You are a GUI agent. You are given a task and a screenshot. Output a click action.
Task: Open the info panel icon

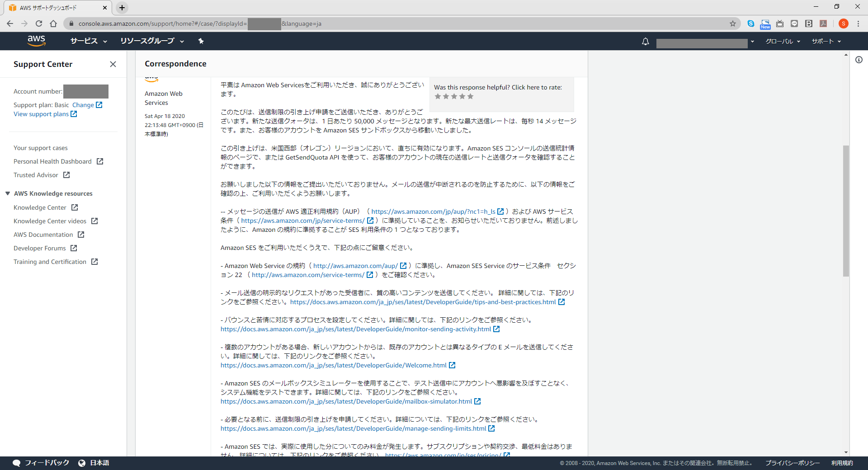pyautogui.click(x=859, y=60)
